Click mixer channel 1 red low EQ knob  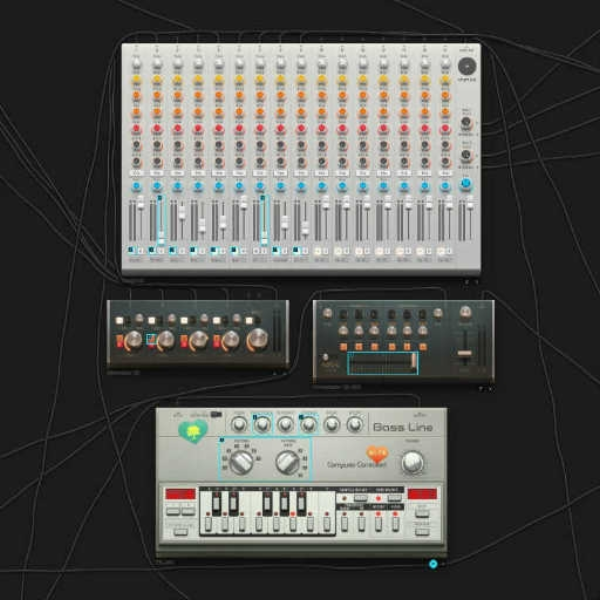tap(137, 129)
